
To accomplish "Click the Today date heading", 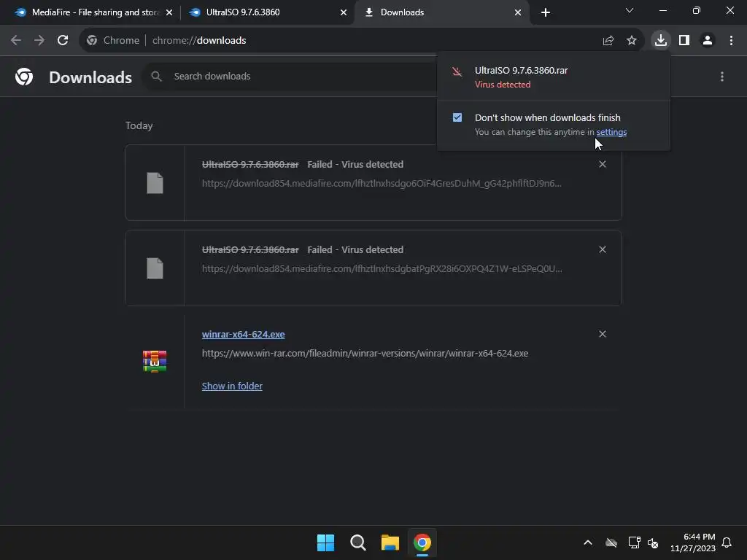I will click(x=139, y=125).
